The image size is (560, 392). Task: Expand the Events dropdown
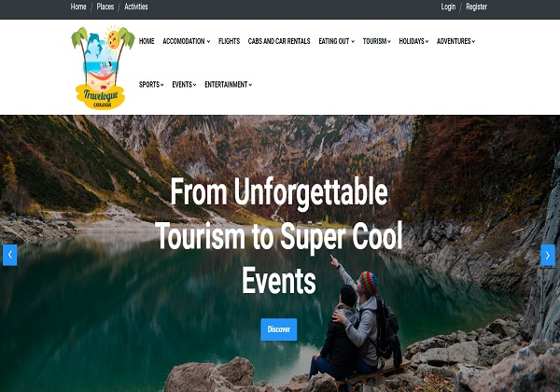click(184, 85)
